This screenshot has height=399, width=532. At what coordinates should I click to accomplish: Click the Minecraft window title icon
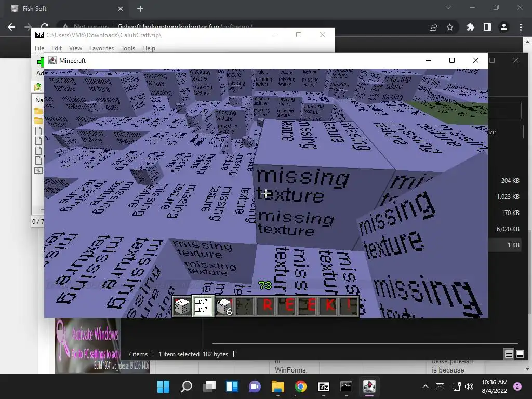click(52, 60)
